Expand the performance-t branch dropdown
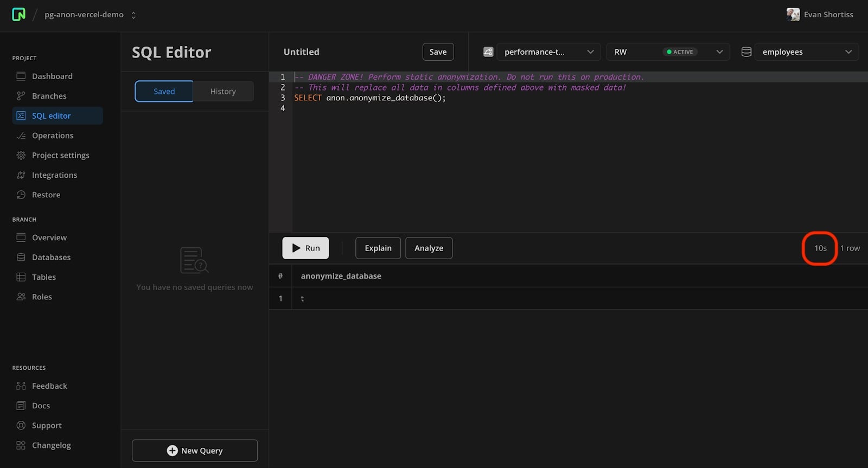 [x=548, y=52]
